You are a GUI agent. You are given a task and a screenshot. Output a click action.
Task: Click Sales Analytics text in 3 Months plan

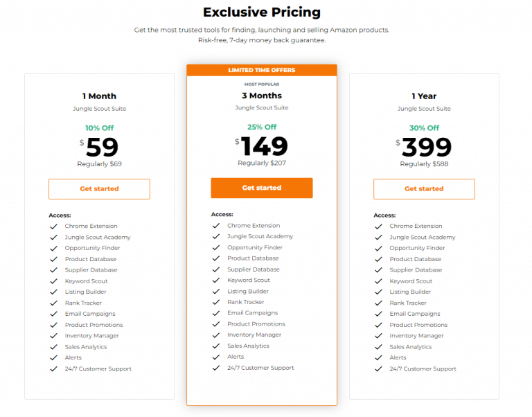pyautogui.click(x=248, y=346)
